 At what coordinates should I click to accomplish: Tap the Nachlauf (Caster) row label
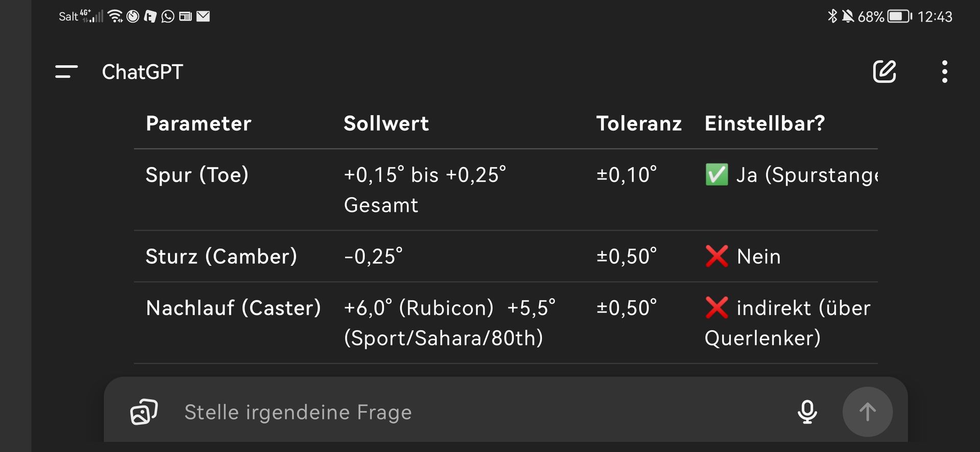pyautogui.click(x=233, y=308)
